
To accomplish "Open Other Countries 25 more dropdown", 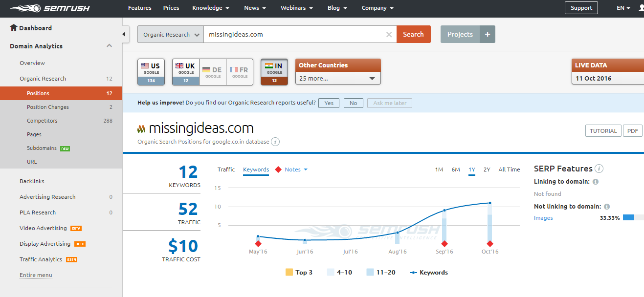I will pos(338,78).
